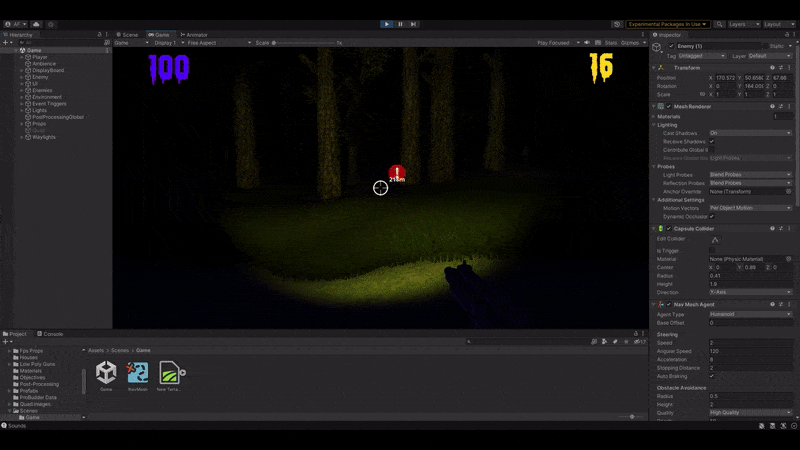Switch to the Scene tab
The height and width of the screenshot is (450, 800).
pos(127,35)
